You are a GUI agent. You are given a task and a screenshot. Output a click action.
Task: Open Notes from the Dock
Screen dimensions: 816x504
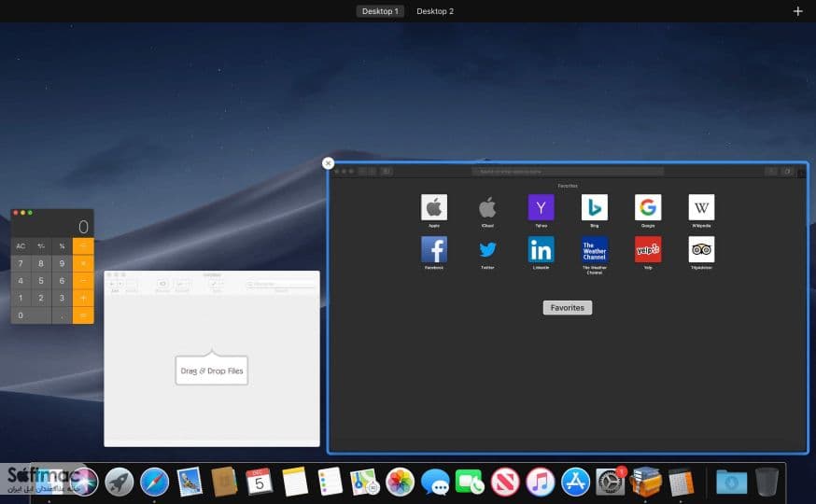pos(295,482)
